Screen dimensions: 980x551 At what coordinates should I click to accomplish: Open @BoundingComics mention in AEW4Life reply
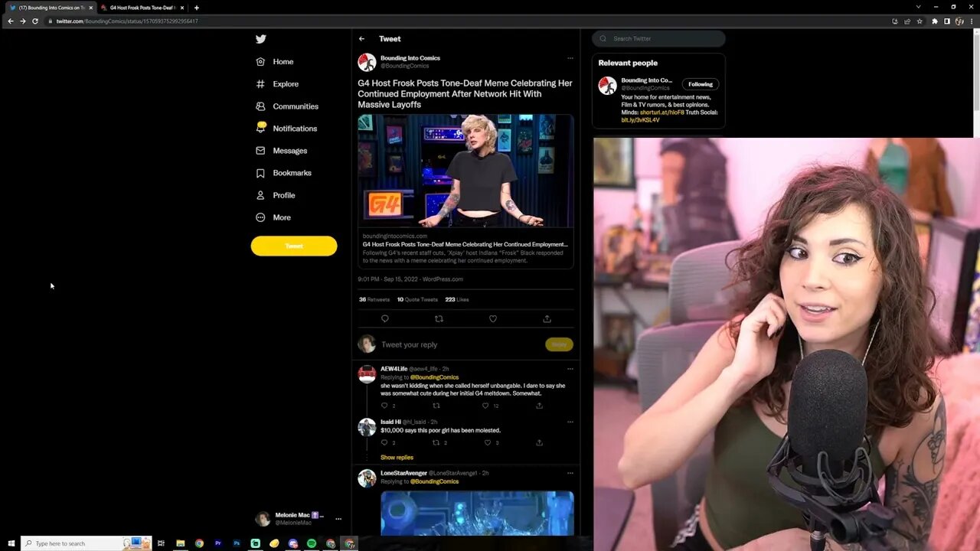pos(434,377)
